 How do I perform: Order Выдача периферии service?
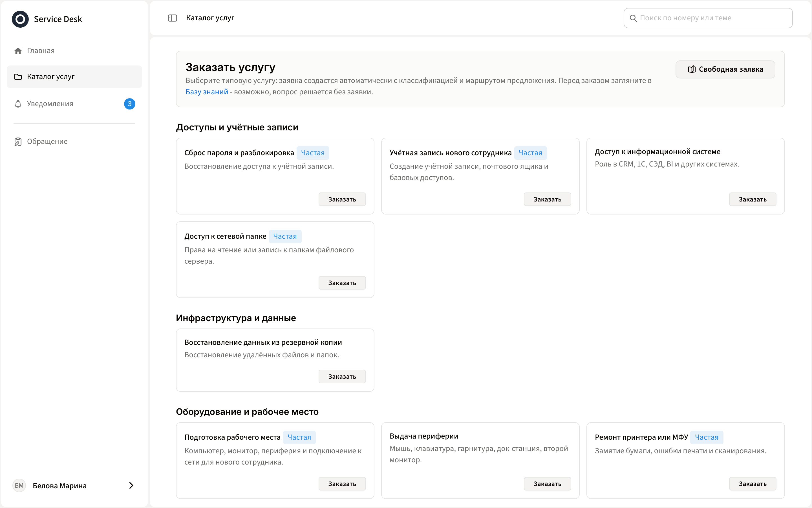[547, 484]
